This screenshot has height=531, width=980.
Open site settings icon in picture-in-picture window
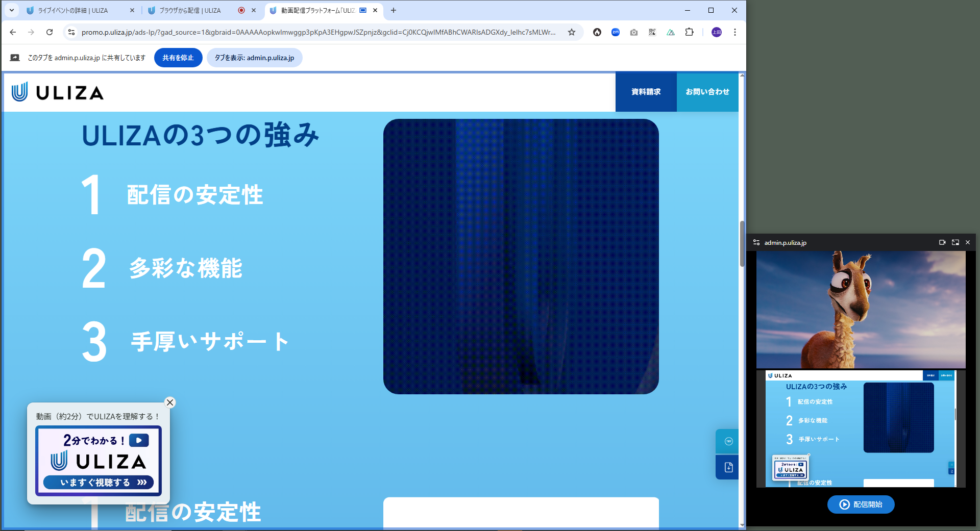click(756, 242)
